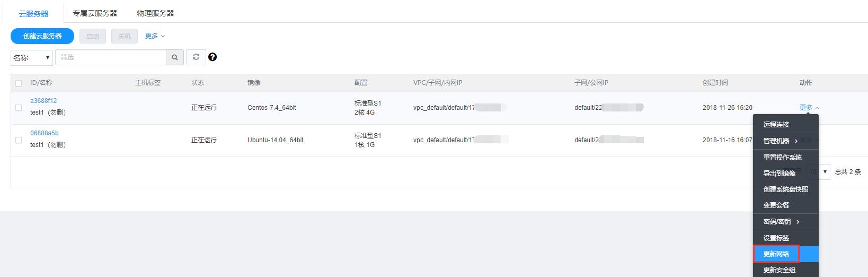Select 设置标签 in the menu
This screenshot has height=277, width=868.
[786, 238]
